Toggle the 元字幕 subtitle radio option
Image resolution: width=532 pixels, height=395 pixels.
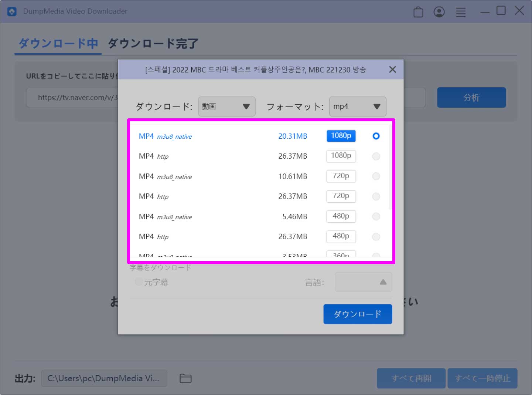pos(139,282)
